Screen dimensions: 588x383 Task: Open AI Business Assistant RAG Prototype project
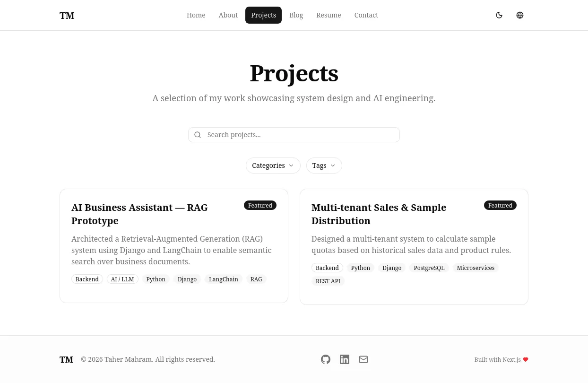(139, 214)
